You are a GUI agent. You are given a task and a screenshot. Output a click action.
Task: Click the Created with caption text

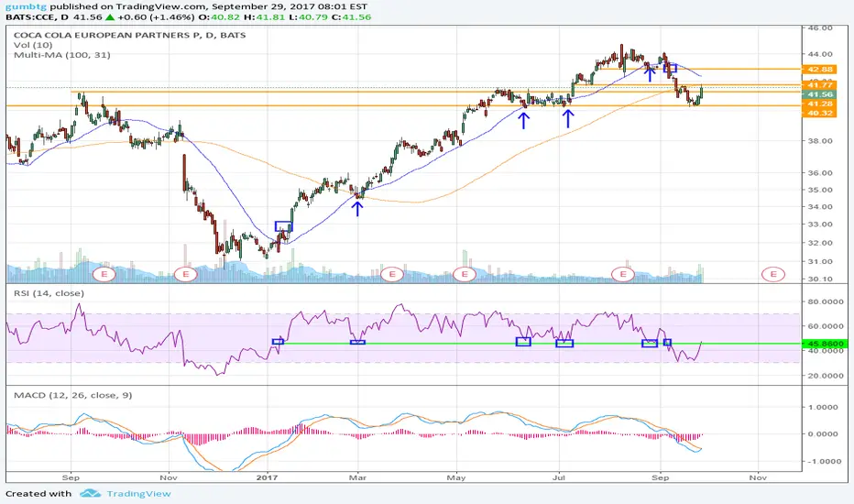[38, 494]
